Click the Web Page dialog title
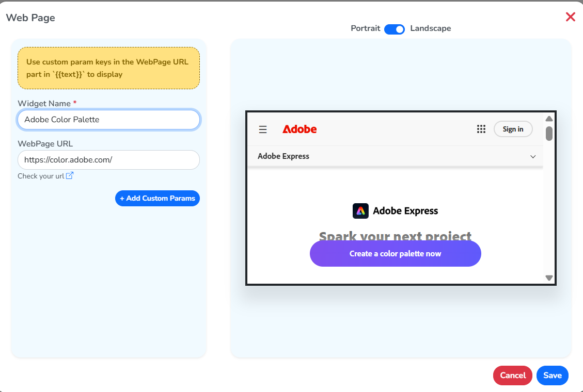The width and height of the screenshot is (583, 392). pyautogui.click(x=30, y=18)
